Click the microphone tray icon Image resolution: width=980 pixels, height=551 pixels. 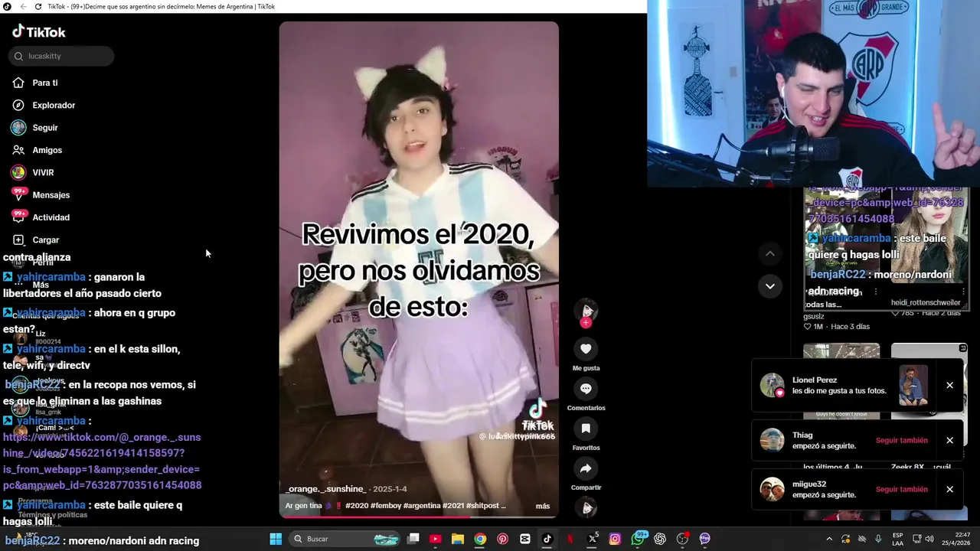pos(878,539)
